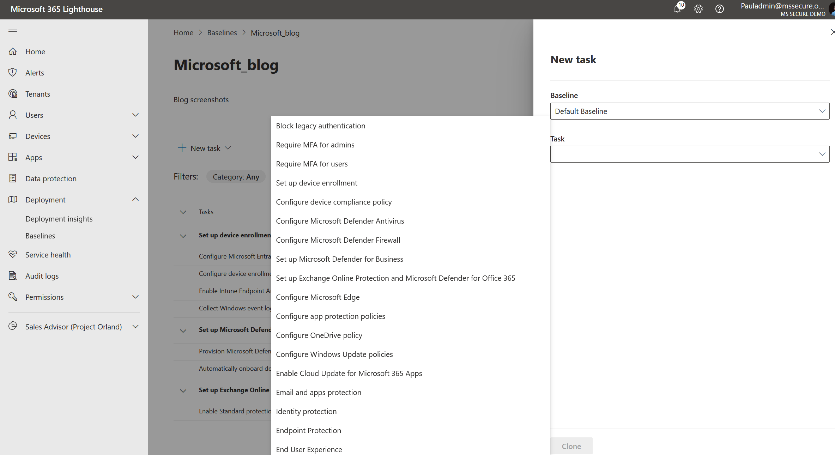Click the Data protection icon

point(13,178)
